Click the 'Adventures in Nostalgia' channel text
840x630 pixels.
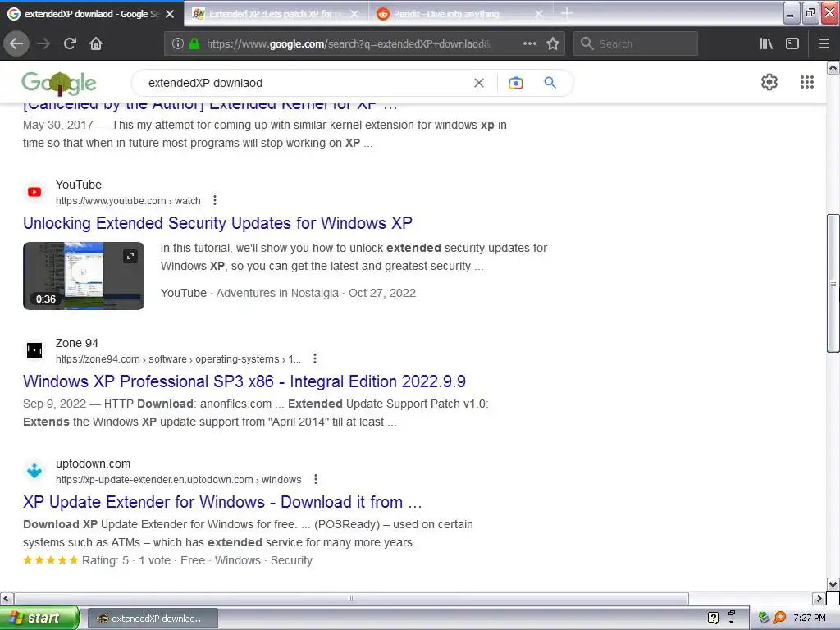(277, 293)
